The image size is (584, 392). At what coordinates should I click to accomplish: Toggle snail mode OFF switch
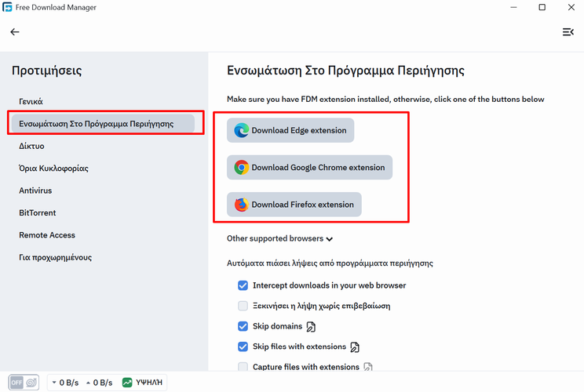point(24,383)
